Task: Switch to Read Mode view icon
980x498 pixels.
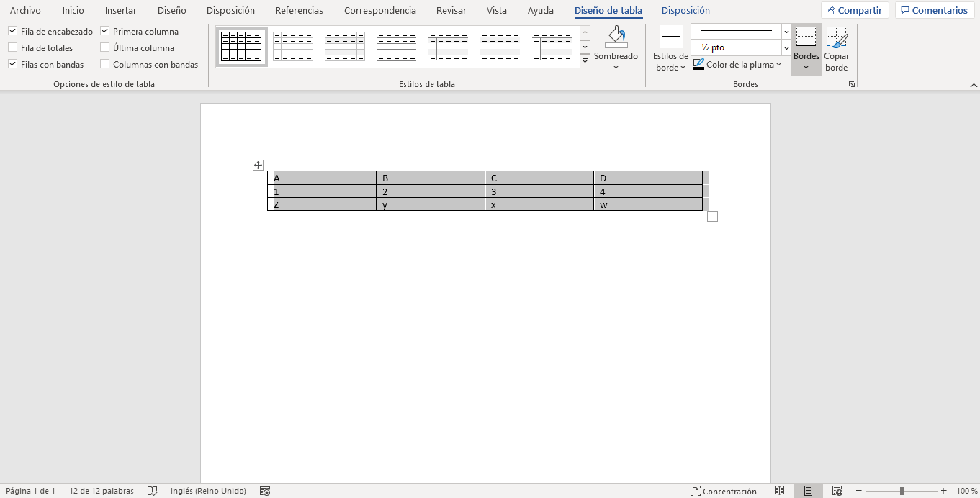Action: pyautogui.click(x=779, y=491)
